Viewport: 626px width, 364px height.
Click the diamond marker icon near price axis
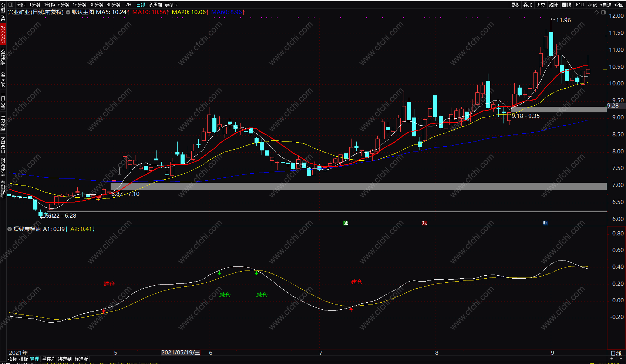(596, 12)
